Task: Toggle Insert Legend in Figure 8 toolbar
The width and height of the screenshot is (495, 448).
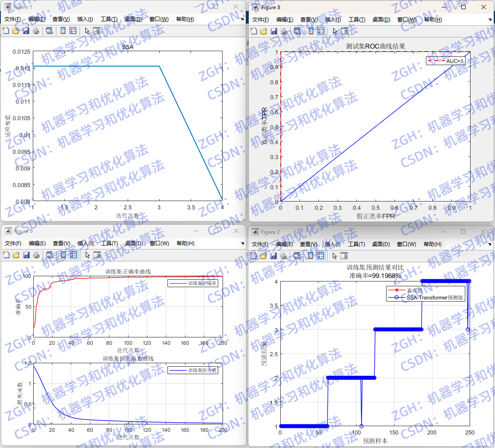Action: (x=321, y=31)
